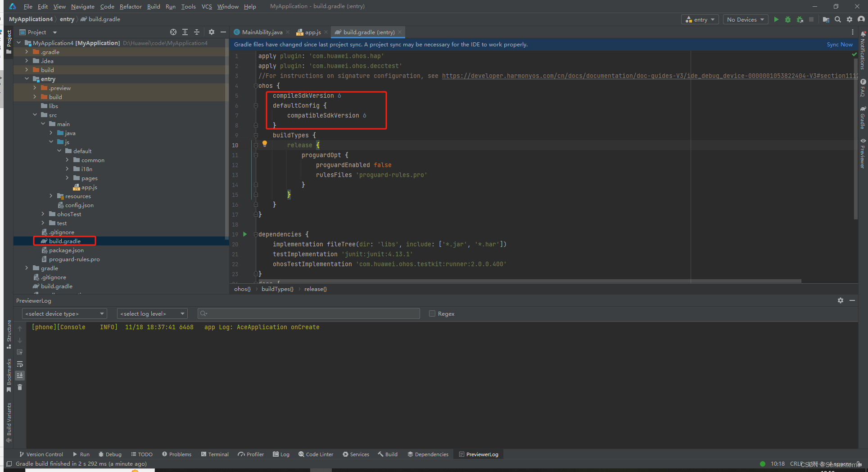Toggle the Regex checkbox

[432, 313]
